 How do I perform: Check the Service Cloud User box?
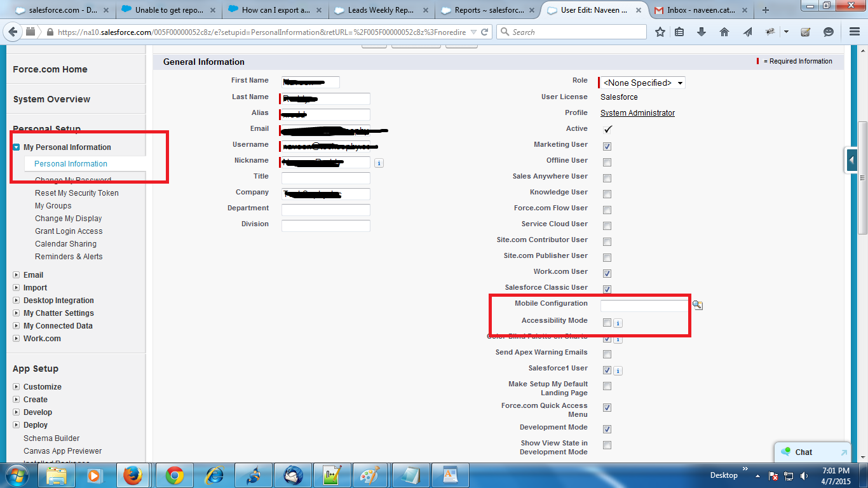click(607, 226)
